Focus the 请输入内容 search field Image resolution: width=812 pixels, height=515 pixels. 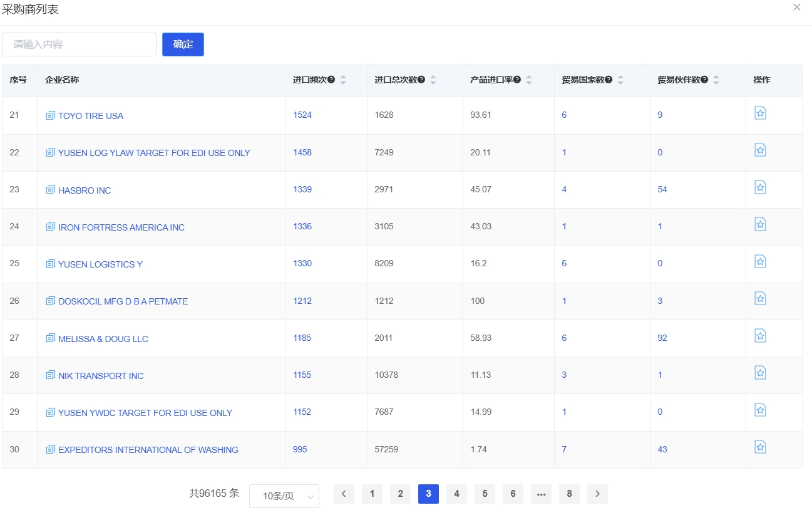[79, 44]
